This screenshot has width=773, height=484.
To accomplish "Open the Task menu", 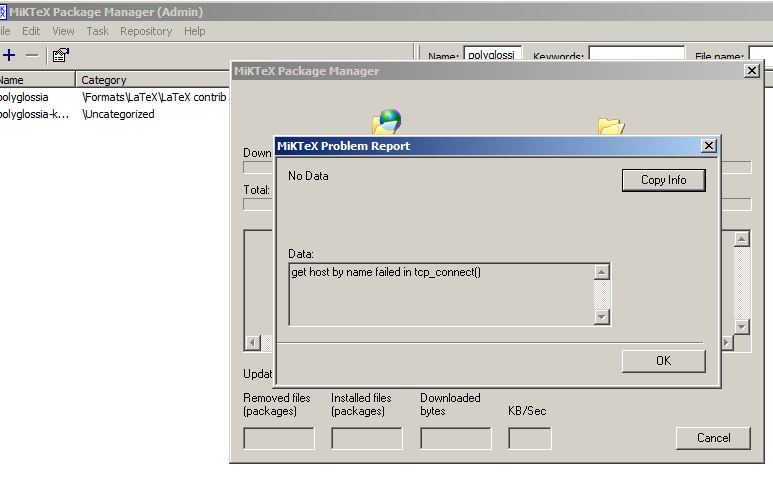I will click(97, 31).
